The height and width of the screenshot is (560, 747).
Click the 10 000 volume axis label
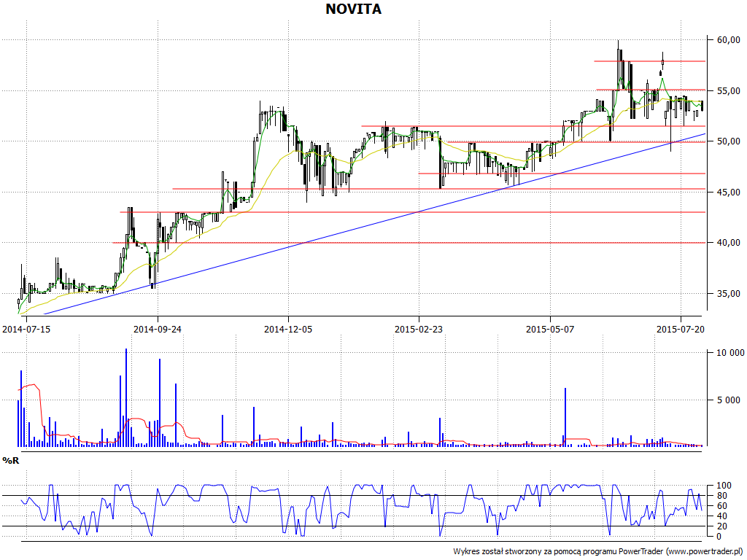pyautogui.click(x=730, y=353)
